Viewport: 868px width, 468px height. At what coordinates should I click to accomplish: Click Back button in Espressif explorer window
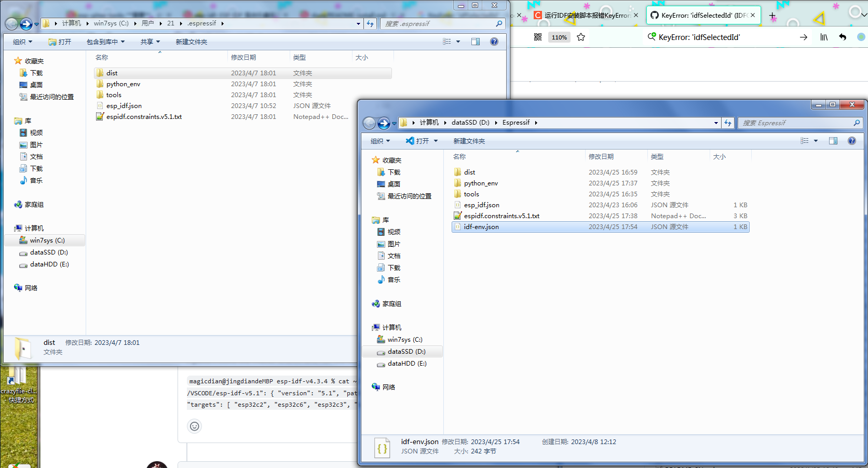click(369, 123)
